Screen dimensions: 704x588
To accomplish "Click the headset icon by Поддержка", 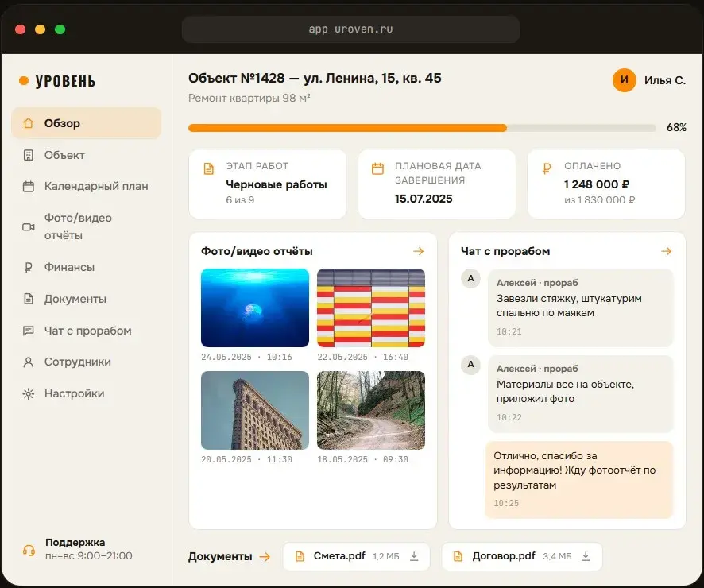I will [29, 550].
